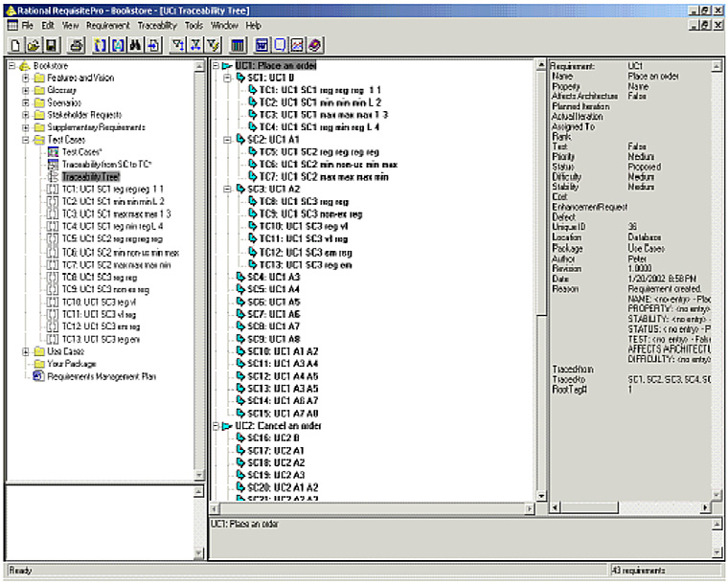Click the filter-with-horizontal-arrows toolbar icon
The height and width of the screenshot is (584, 728).
click(196, 45)
